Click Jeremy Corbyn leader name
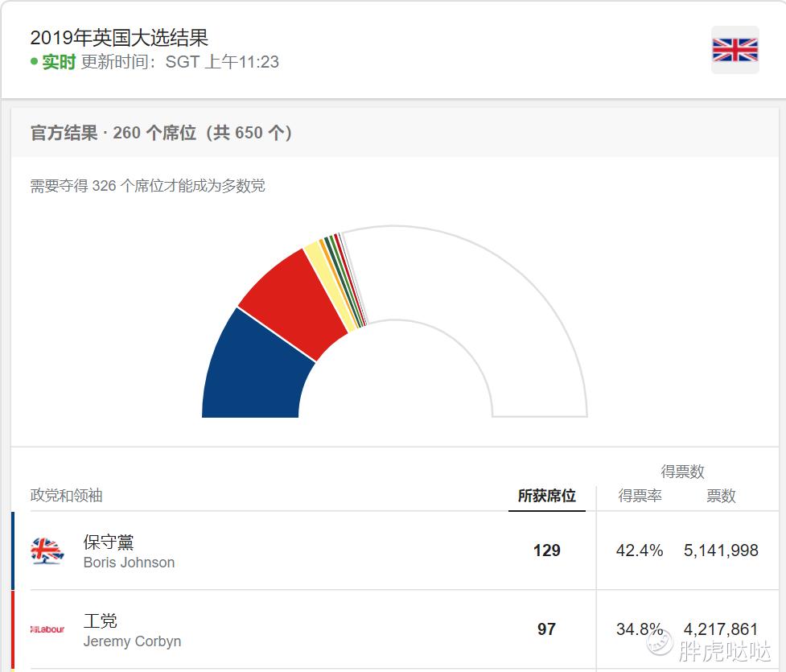 pyautogui.click(x=132, y=641)
